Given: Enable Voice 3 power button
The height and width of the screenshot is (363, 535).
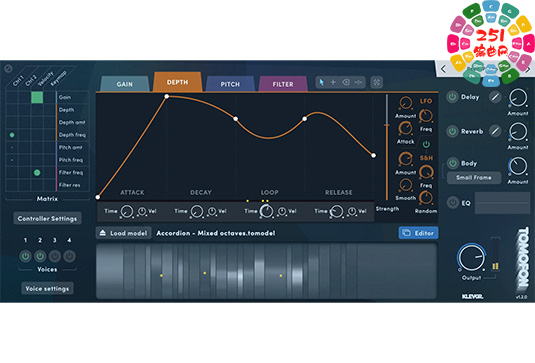Looking at the screenshot, I should click(x=55, y=256).
